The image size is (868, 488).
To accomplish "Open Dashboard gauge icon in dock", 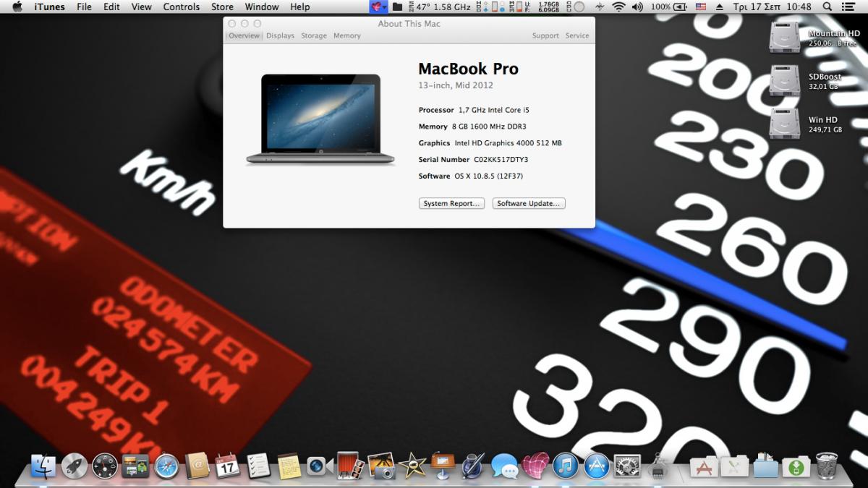I will tap(105, 466).
